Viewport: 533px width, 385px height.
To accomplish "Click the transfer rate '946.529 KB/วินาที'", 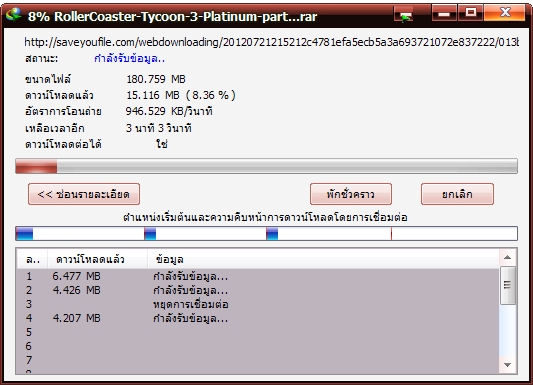I will [169, 111].
